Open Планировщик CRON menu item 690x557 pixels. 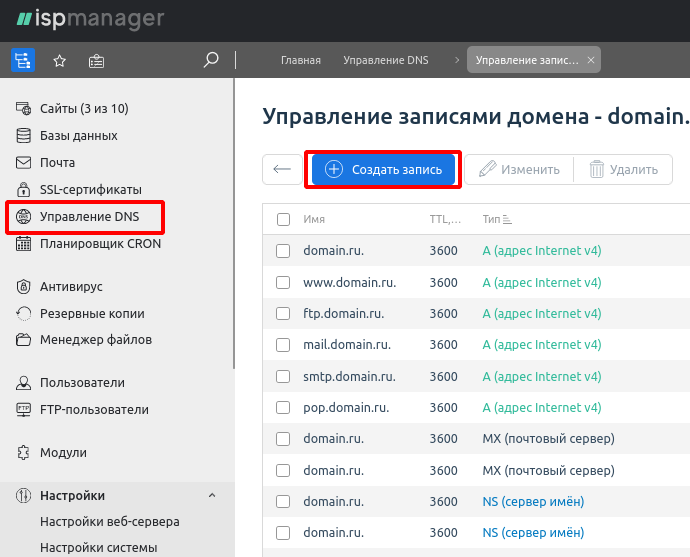100,244
